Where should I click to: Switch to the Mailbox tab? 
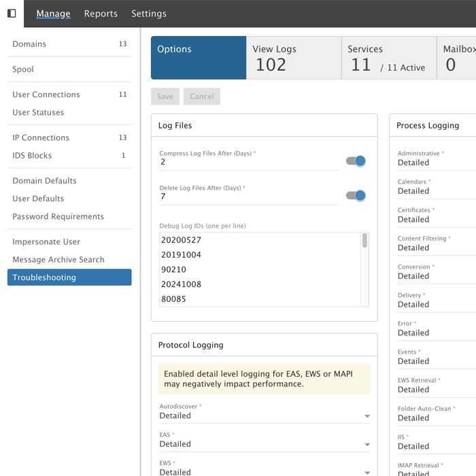coord(456,58)
